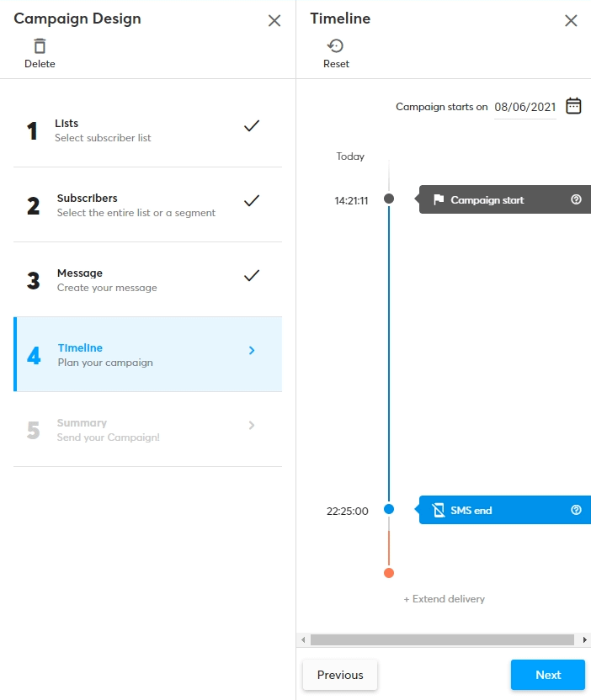
Task: Close the Campaign Design panel
Action: tap(274, 20)
